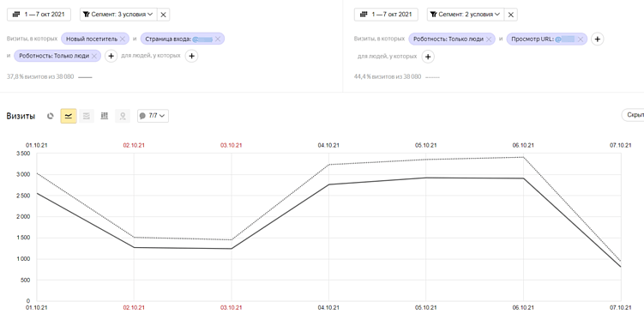Click top axis date 04.10.21
This screenshot has width=644, height=314.
coord(328,145)
